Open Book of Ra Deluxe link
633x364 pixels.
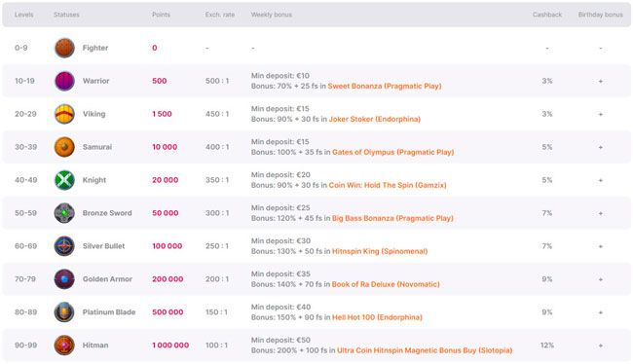point(386,284)
